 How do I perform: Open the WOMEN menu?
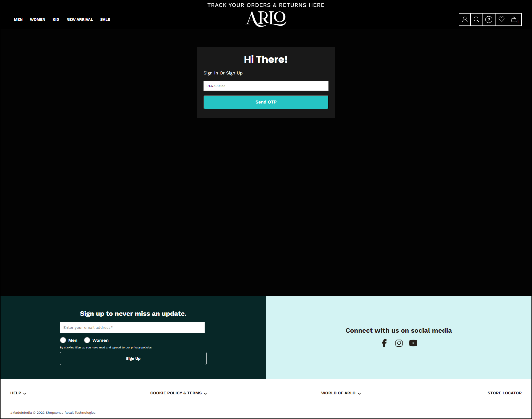click(x=38, y=19)
